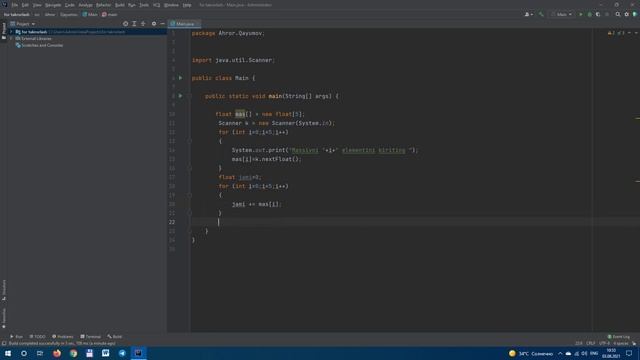
Task: Click the green Run button in toolbar
Action: (581, 14)
